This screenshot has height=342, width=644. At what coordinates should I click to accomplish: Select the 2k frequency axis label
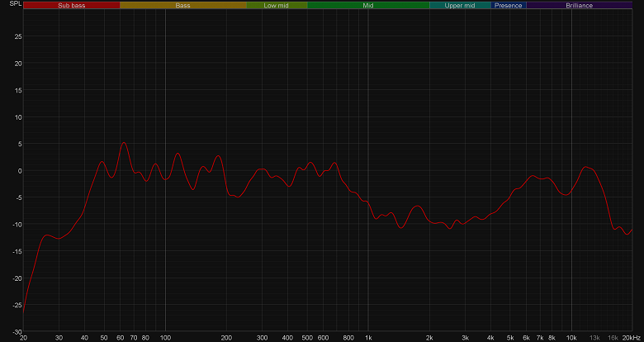click(430, 338)
